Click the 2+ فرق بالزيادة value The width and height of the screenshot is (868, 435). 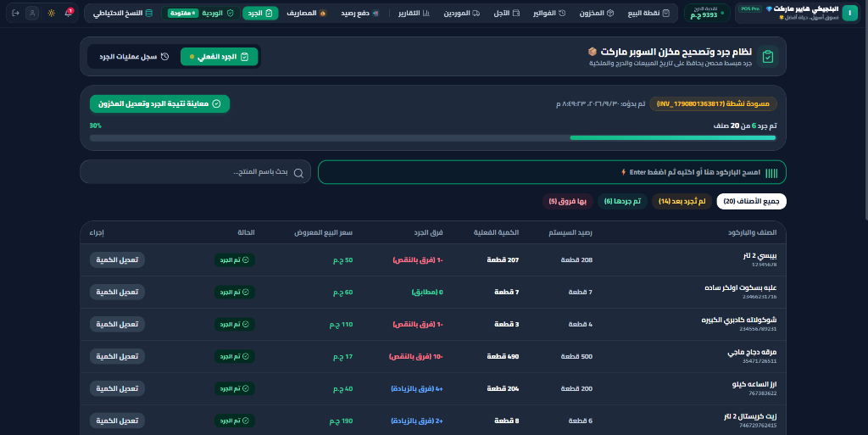point(417,421)
